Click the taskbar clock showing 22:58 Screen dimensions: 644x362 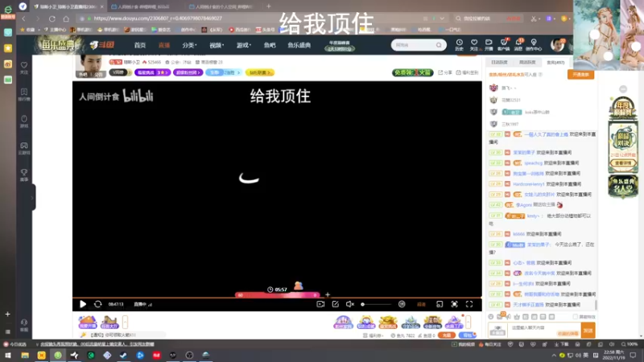pyautogui.click(x=613, y=355)
